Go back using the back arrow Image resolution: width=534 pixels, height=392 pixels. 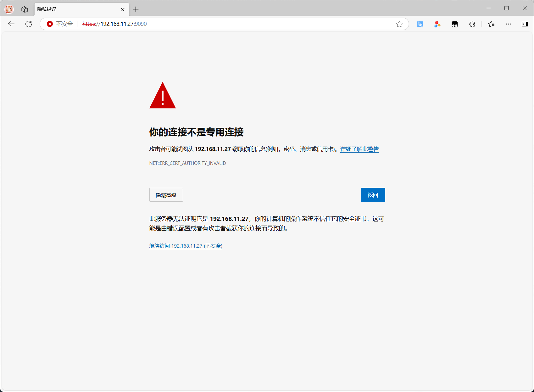point(11,24)
